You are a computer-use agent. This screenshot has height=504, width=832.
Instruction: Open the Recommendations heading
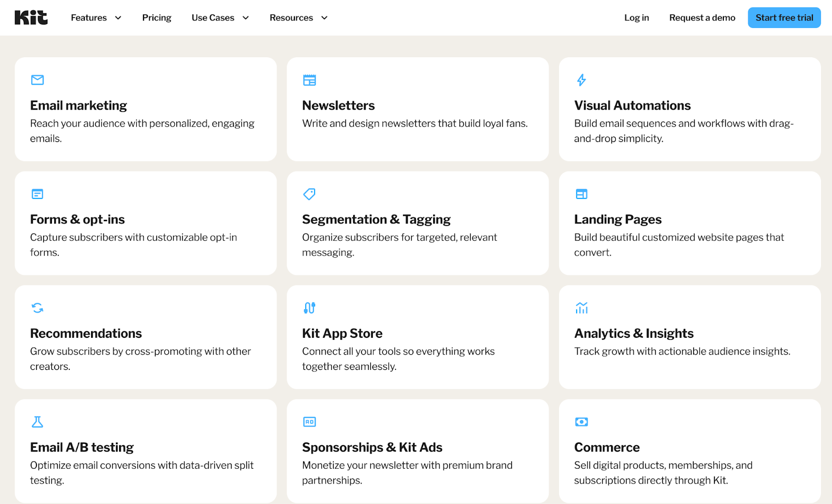pyautogui.click(x=86, y=333)
